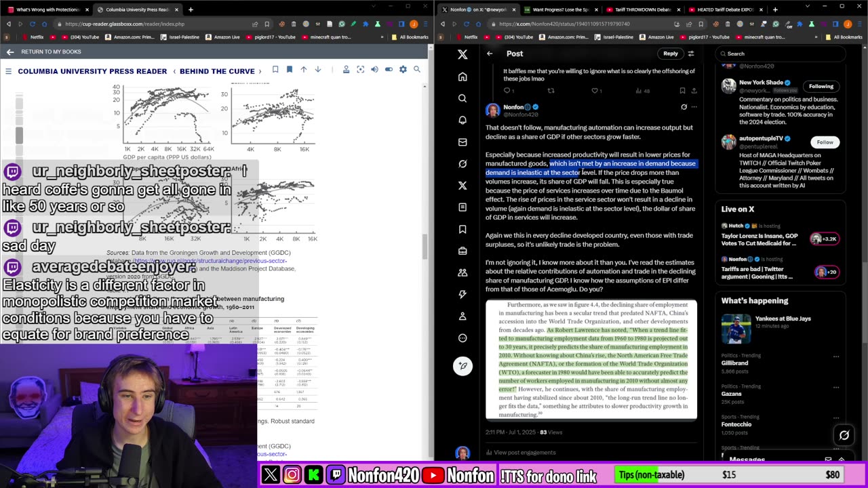This screenshot has width=868, height=488.
Task: Click Following button for New York Shade
Action: (x=821, y=86)
